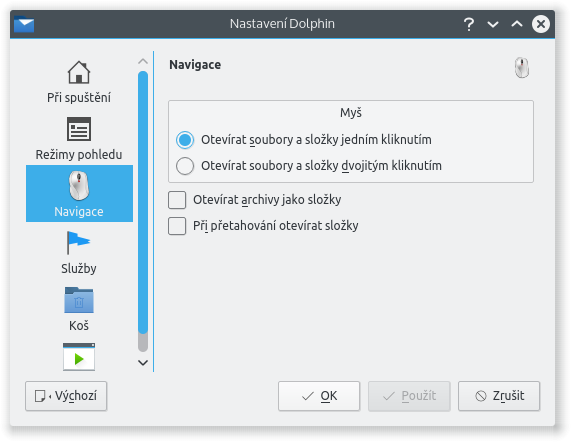Open the green play window icon
The height and width of the screenshot is (442, 571).
pos(79,357)
